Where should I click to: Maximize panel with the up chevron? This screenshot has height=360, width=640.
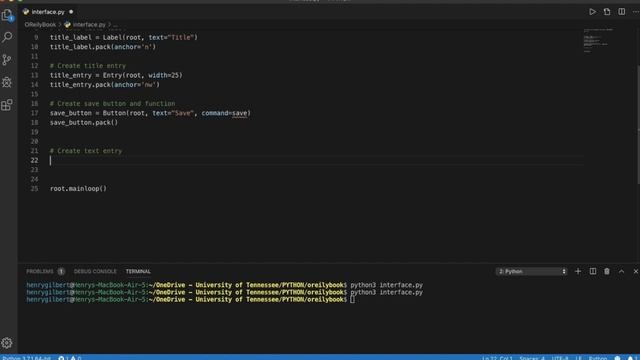[x=621, y=271]
